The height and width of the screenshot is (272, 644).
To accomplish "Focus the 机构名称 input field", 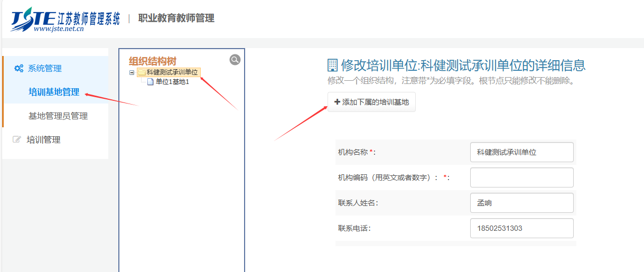I will tap(521, 152).
